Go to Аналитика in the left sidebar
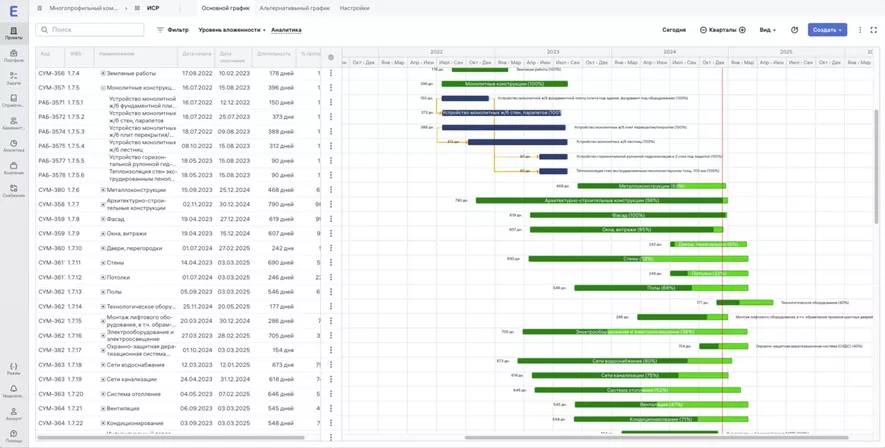The image size is (885, 448). click(13, 145)
